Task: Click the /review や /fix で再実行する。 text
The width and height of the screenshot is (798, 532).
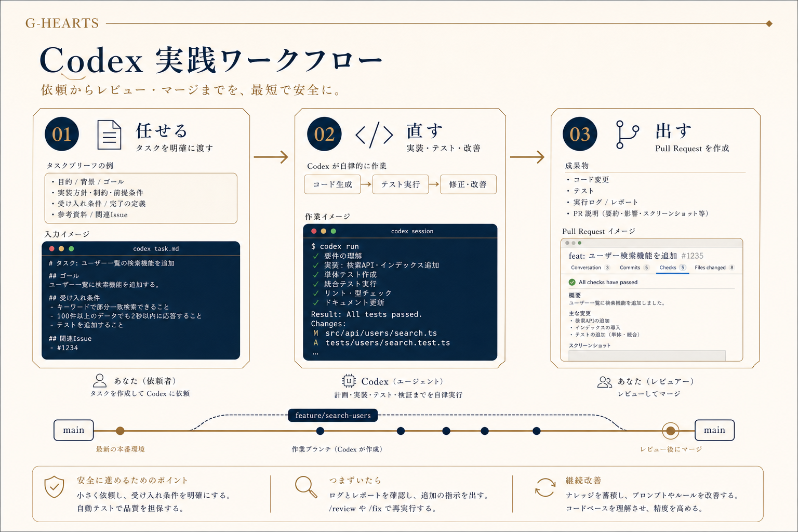Action: 383,509
